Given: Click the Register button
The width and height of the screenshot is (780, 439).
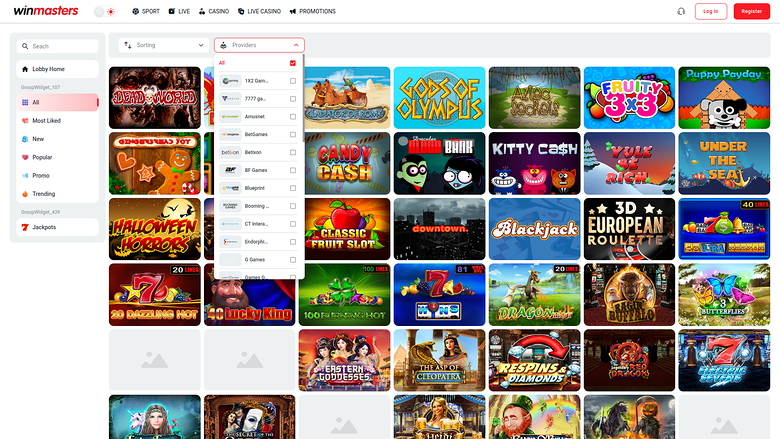Looking at the screenshot, I should coord(751,11).
